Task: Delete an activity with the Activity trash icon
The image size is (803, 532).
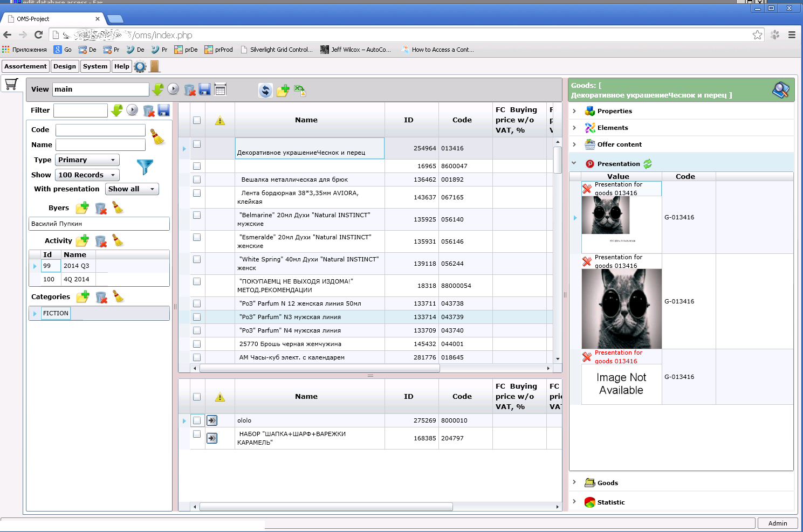Action: click(x=101, y=241)
